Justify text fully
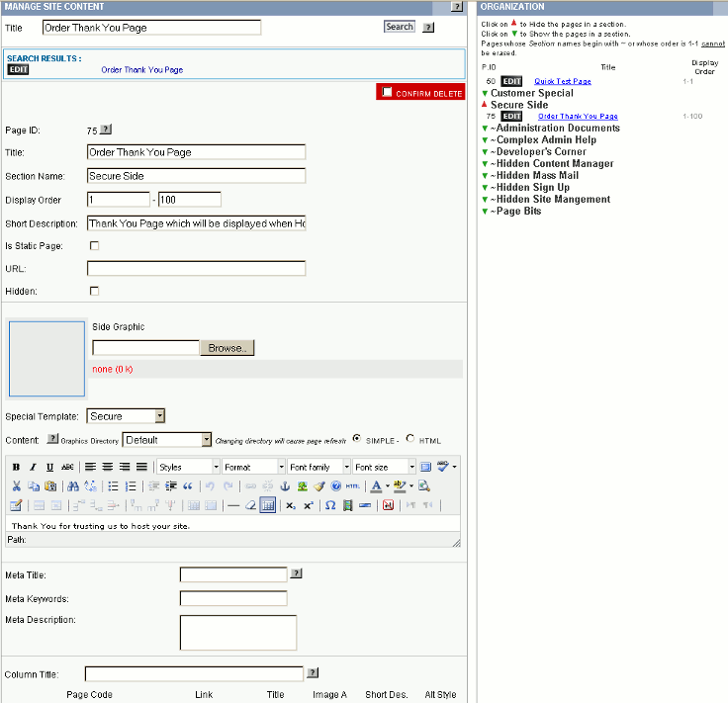 click(x=141, y=467)
